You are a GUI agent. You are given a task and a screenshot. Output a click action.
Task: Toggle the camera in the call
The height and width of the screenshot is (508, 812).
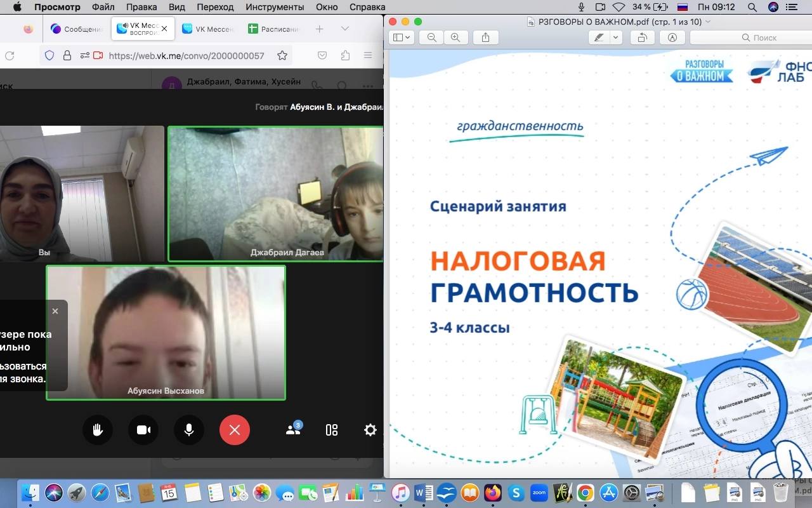(x=143, y=430)
